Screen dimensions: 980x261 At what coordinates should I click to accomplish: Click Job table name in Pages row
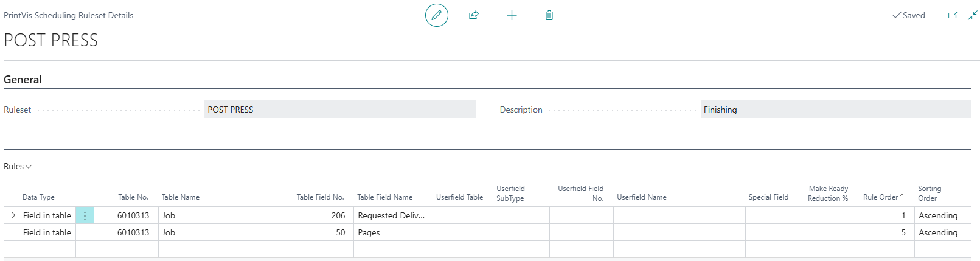point(224,232)
